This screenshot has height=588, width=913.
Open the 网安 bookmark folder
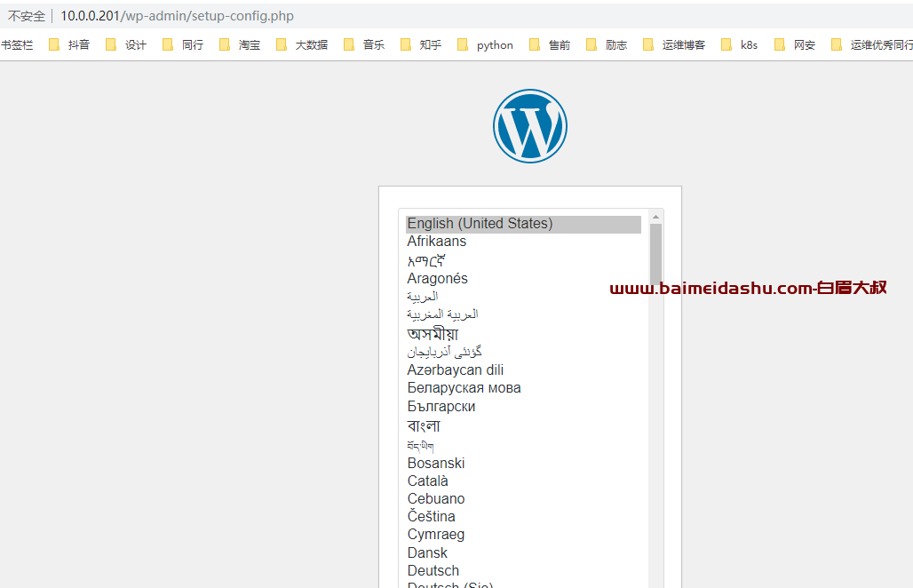795,44
